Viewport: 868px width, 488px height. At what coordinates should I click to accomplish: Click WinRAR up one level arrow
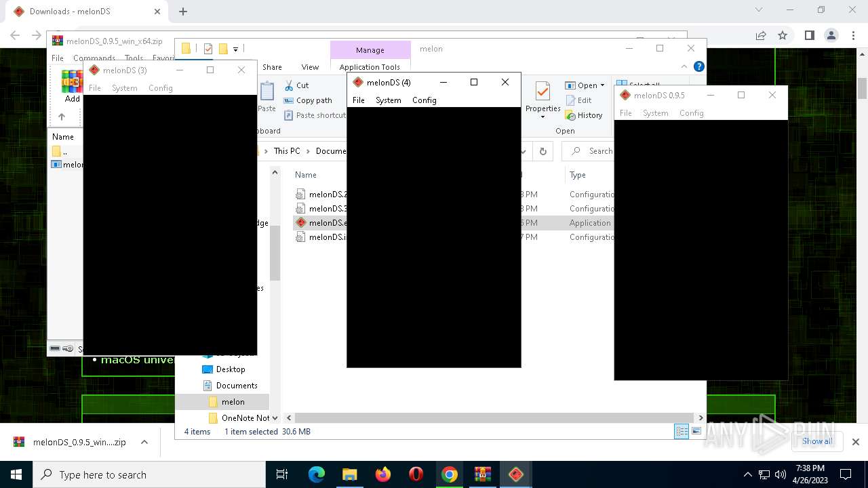(62, 117)
